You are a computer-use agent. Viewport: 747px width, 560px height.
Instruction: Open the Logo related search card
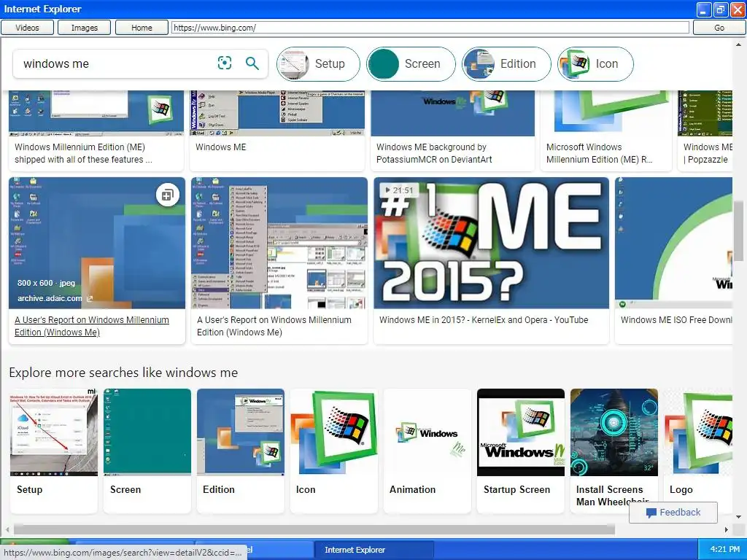point(698,451)
